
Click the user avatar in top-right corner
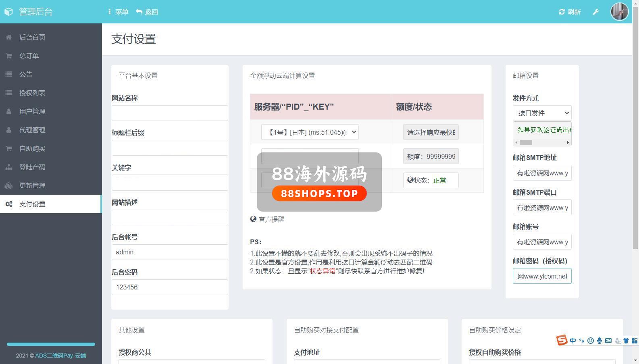click(619, 12)
